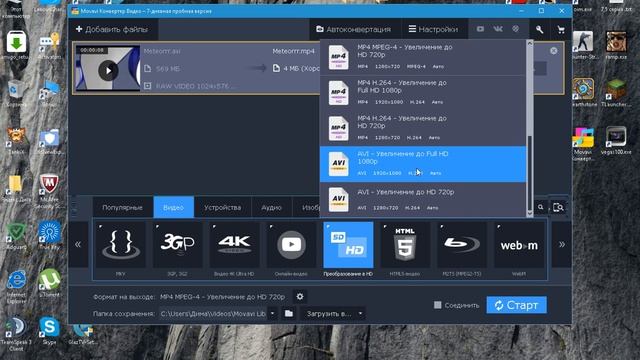Open conversion settings gear next to output format

300,297
